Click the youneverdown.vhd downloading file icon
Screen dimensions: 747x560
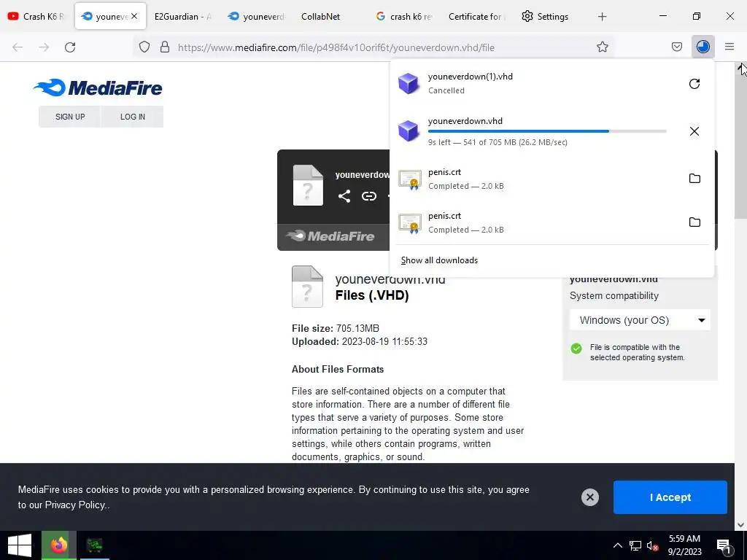pos(409,131)
